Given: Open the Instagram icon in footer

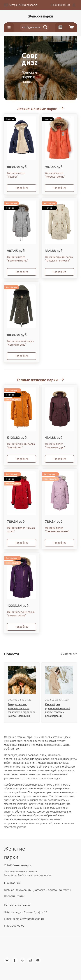Looking at the screenshot, I should [x=30, y=960].
